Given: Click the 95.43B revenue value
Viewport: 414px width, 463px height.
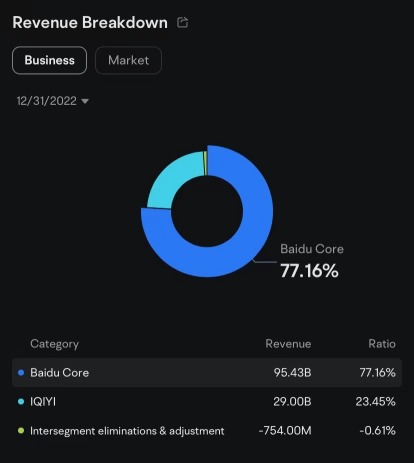Looking at the screenshot, I should (292, 373).
